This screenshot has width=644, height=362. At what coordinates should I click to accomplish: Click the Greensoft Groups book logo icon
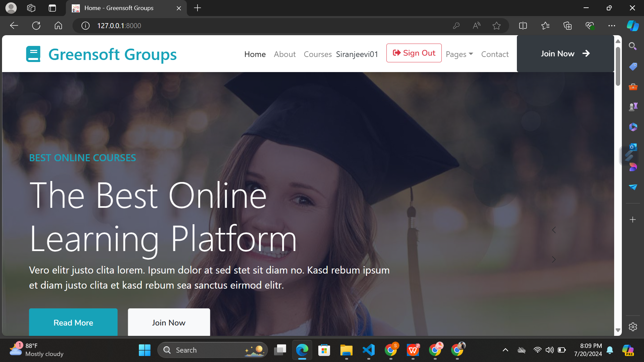click(x=33, y=54)
